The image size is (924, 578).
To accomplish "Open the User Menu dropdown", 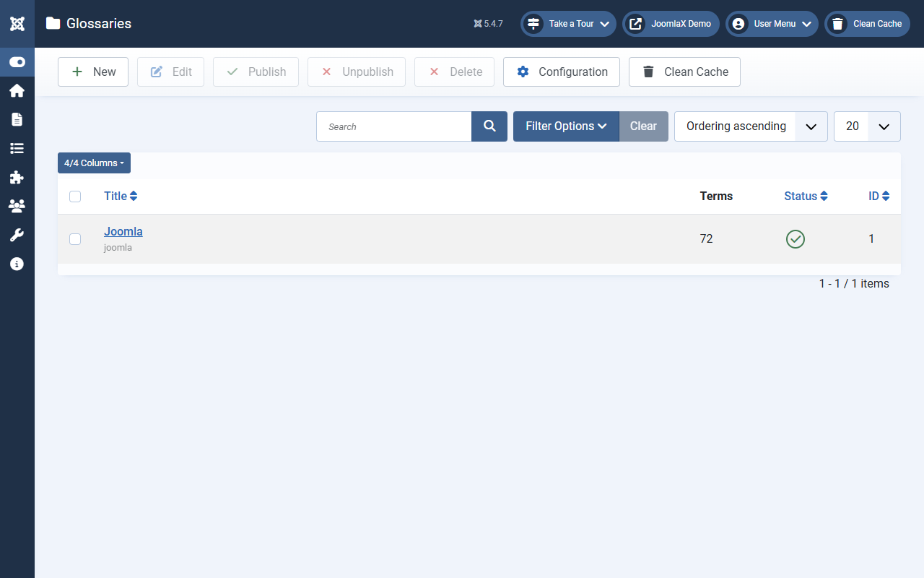I will pyautogui.click(x=772, y=24).
